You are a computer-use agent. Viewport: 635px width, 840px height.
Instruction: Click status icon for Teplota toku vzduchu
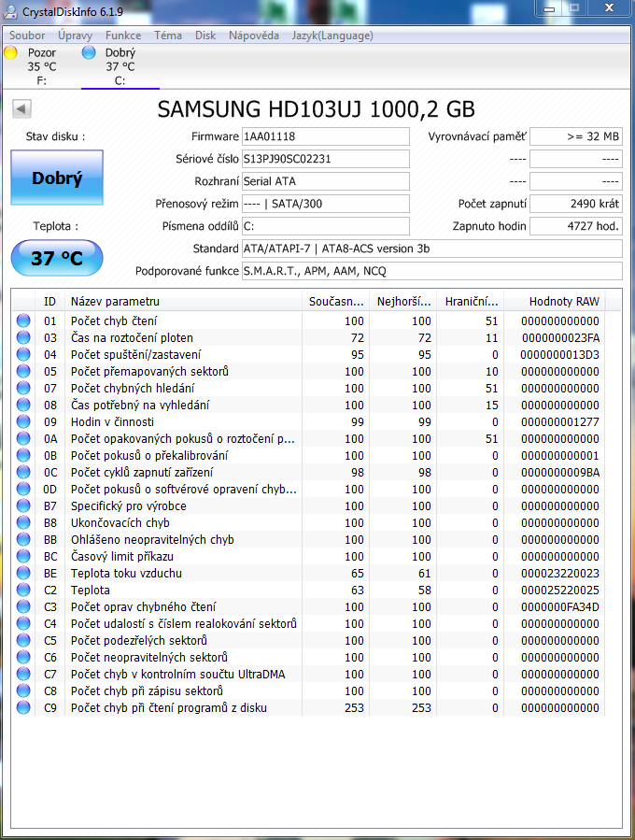pyautogui.click(x=23, y=573)
